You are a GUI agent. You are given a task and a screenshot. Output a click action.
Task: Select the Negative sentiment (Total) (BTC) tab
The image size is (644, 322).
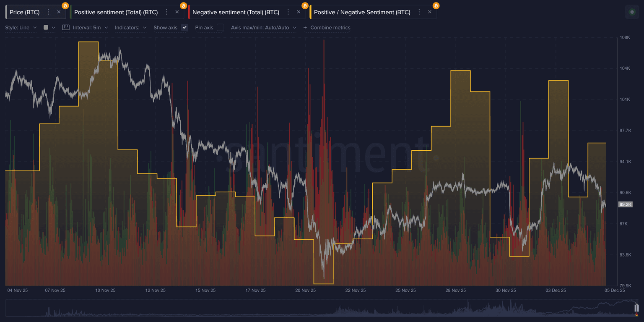[236, 12]
